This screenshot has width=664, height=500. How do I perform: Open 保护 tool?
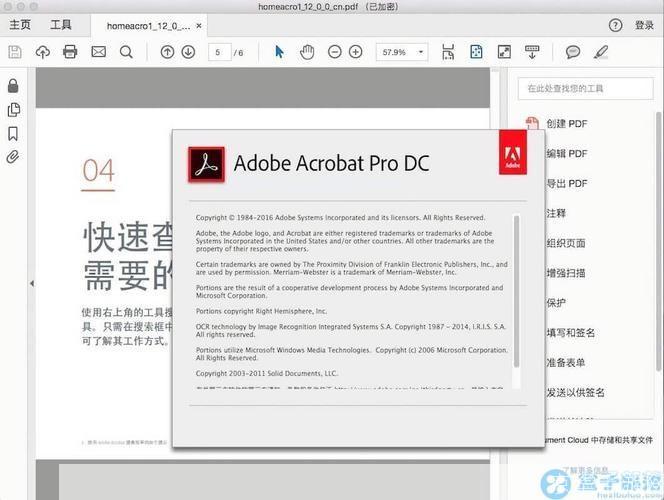tap(556, 303)
